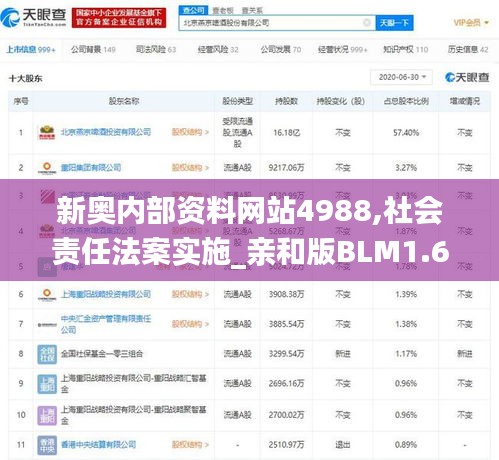Click the blue 全国社保 avatar icon in row 8

pos(47,354)
